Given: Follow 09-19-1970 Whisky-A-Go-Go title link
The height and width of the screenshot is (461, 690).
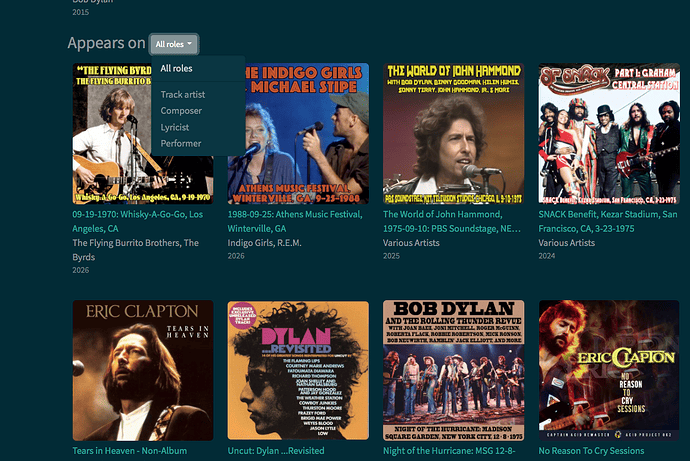Looking at the screenshot, I should [x=138, y=221].
